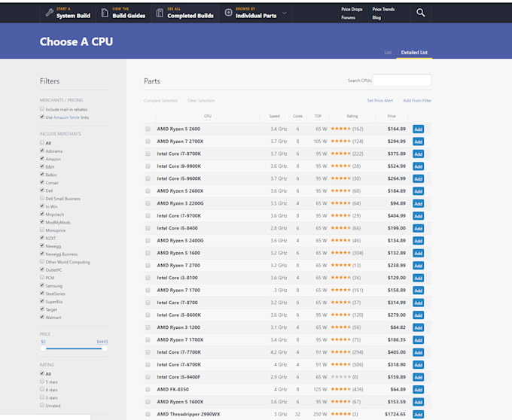Sort the list by Price column header
Screen dimensions: 512x420
click(x=391, y=116)
